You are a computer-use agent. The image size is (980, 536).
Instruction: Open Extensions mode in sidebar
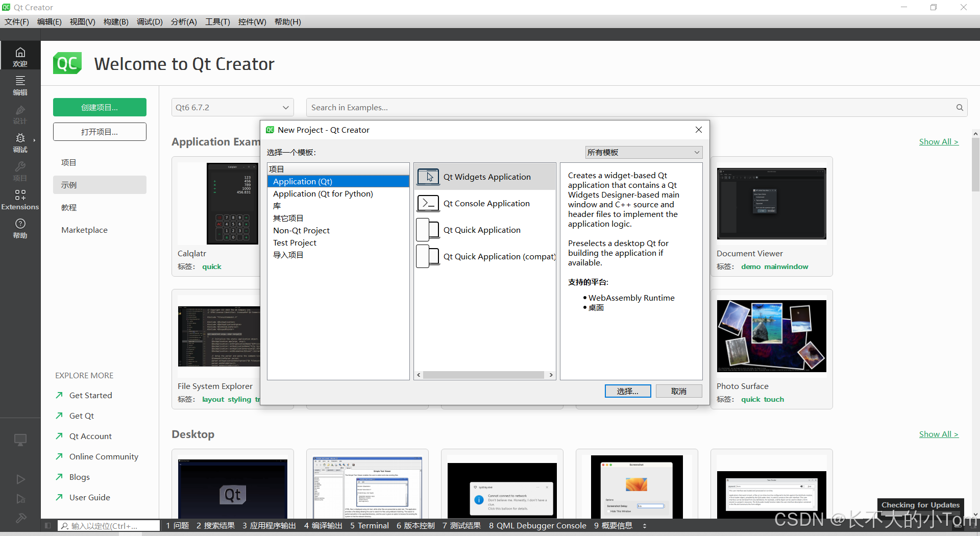coord(20,200)
